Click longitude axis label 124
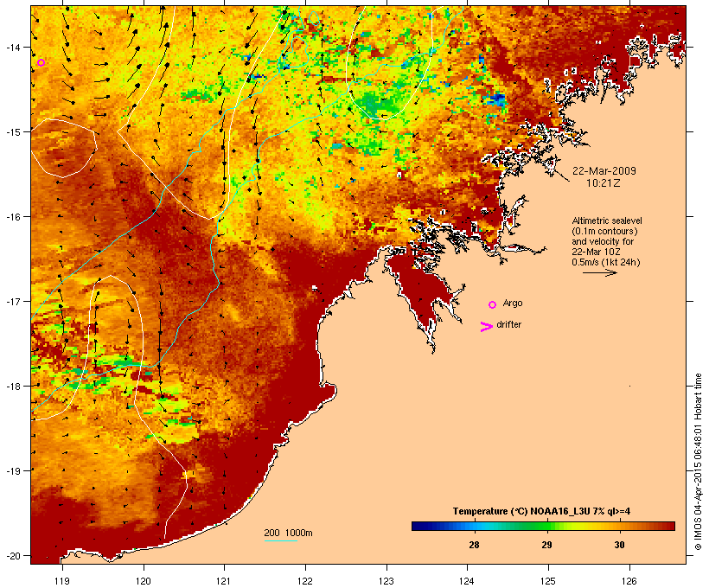This screenshot has height=588, width=709. (467, 581)
